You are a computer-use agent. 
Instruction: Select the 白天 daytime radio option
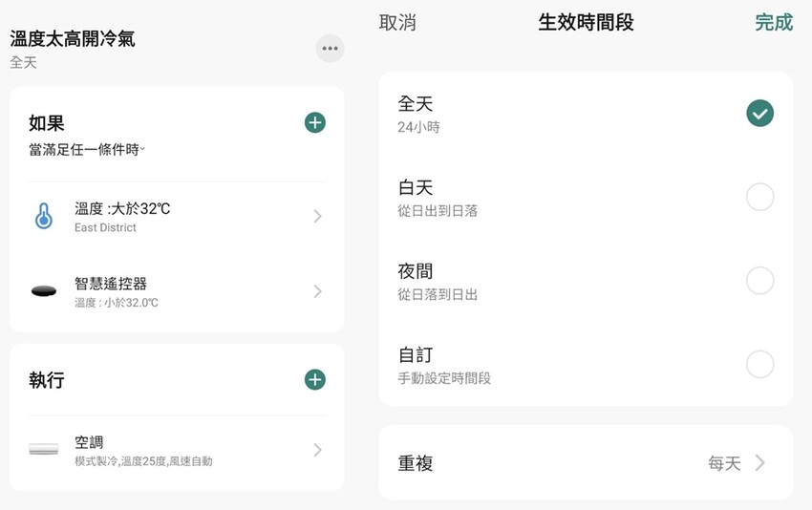(759, 197)
